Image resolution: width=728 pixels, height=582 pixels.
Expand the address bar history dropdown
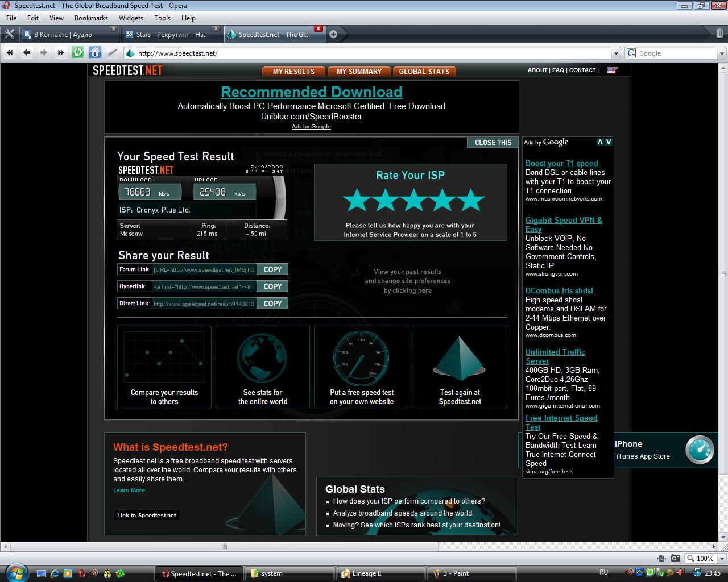point(616,53)
